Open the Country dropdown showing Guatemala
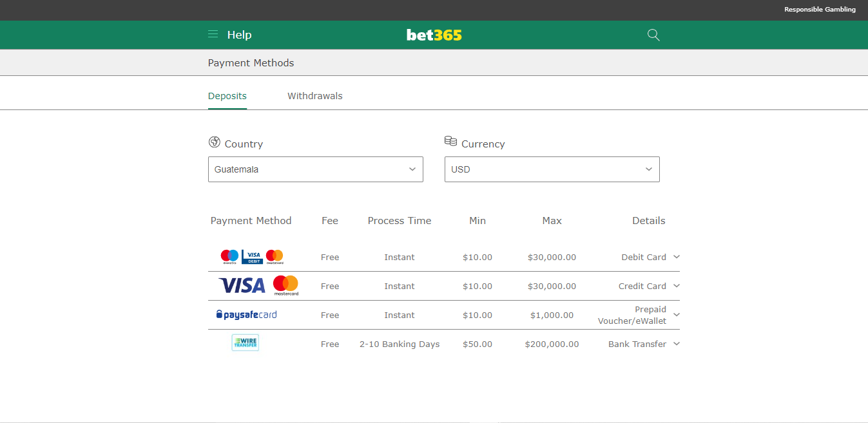This screenshot has width=868, height=423. pos(316,169)
